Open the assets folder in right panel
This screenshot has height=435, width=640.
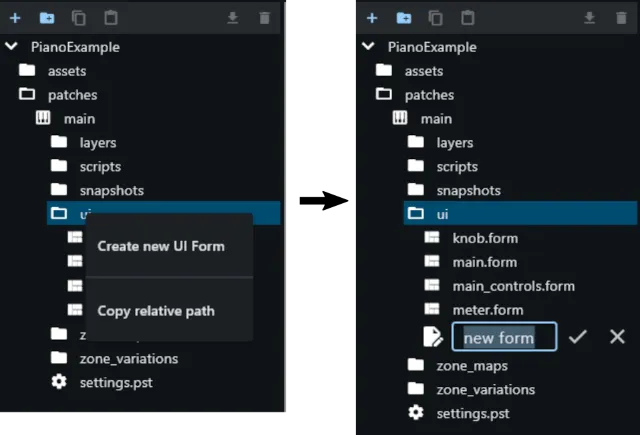click(x=409, y=71)
